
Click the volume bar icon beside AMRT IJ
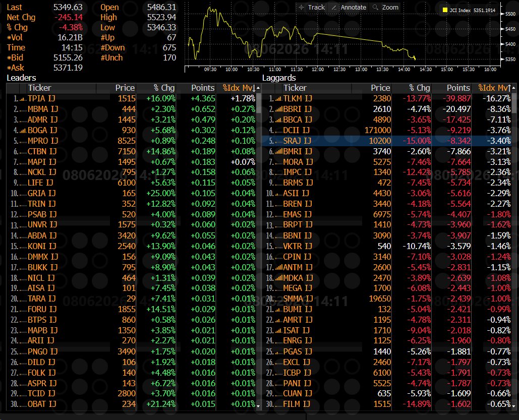278,320
